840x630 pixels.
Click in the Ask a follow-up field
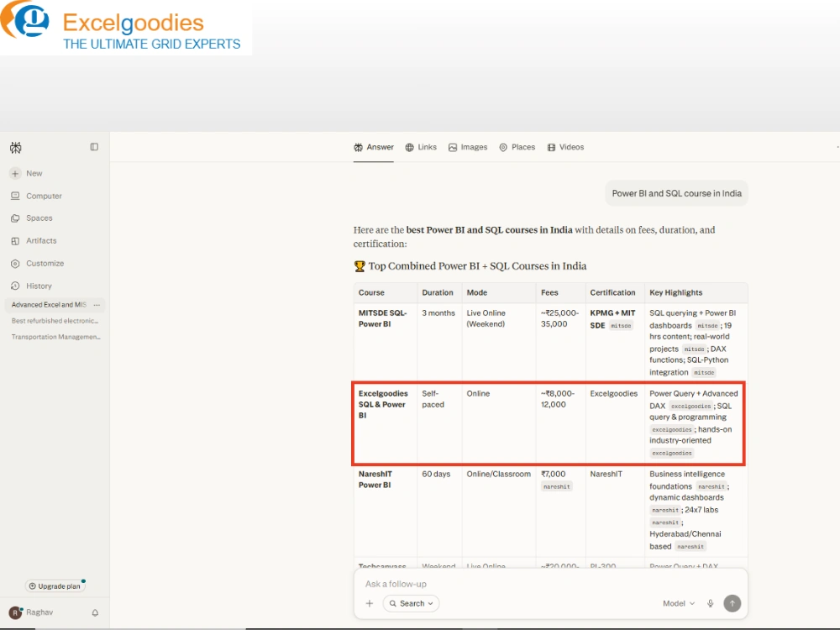pos(550,584)
